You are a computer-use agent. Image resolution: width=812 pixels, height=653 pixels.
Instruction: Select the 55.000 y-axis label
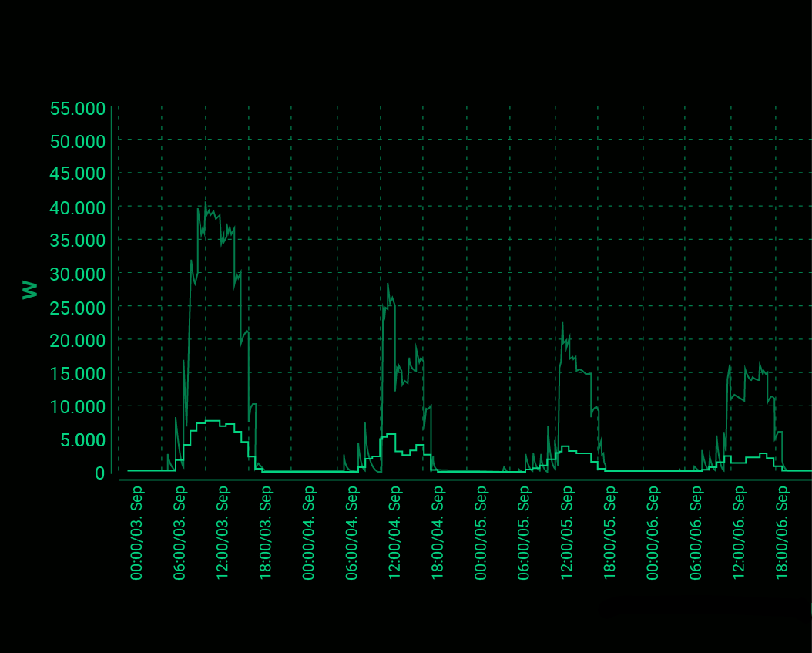77,109
